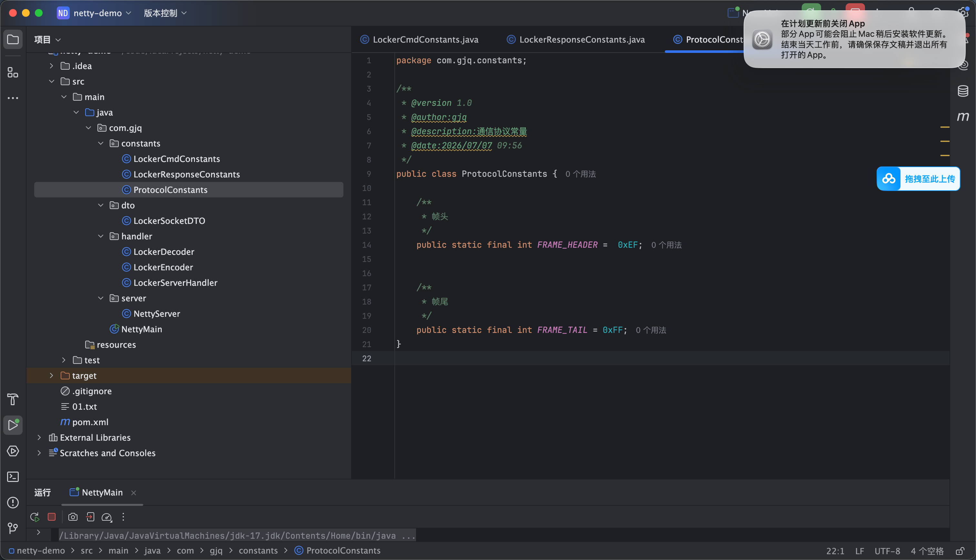This screenshot has height=560, width=976.
Task: Collapse the com.gjq package
Action: (x=88, y=127)
